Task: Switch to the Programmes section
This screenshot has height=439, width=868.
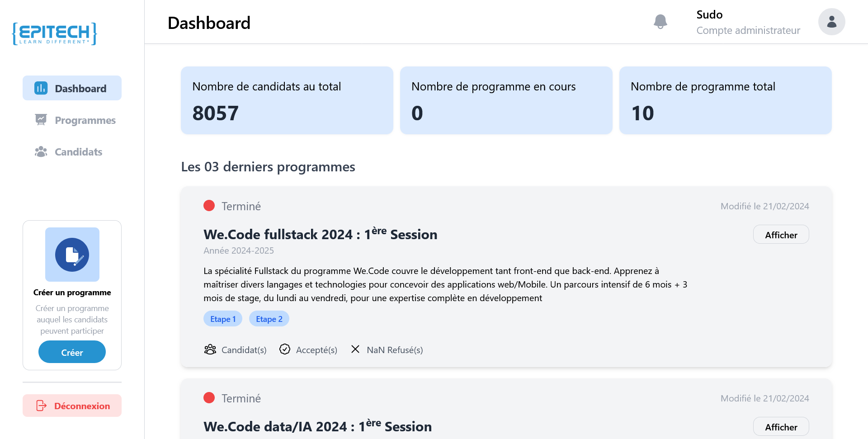Action: point(85,120)
